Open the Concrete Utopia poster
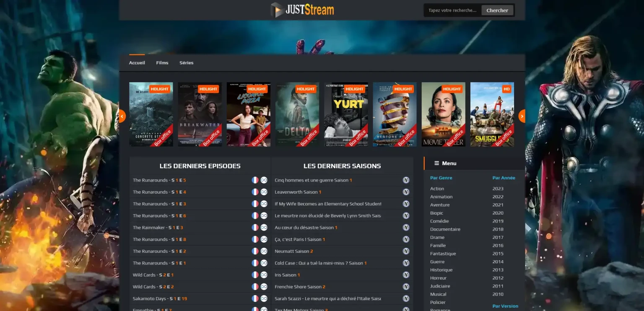 point(151,114)
